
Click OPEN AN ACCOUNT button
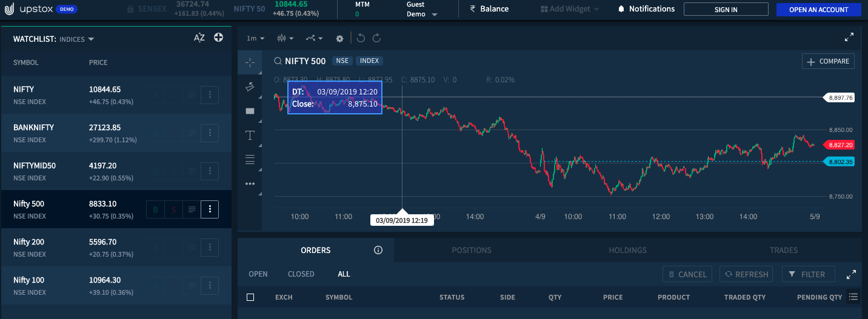tap(819, 9)
